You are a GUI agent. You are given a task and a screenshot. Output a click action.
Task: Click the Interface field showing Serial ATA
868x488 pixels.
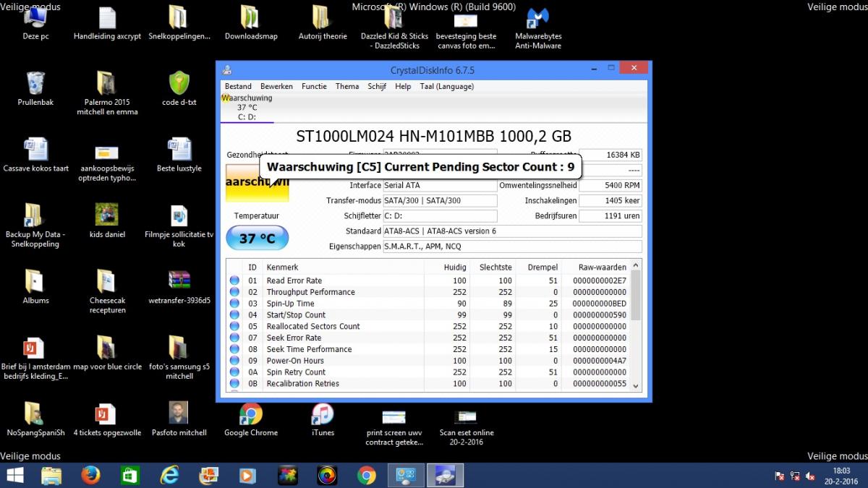[x=441, y=185]
